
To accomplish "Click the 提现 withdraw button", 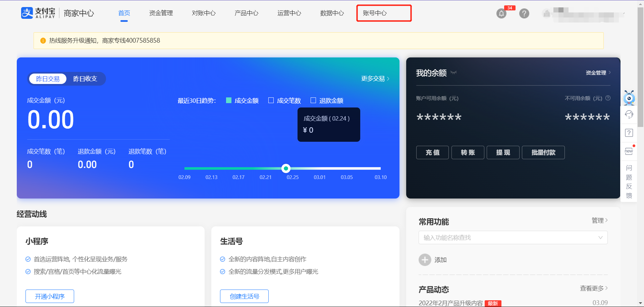I will pos(503,152).
